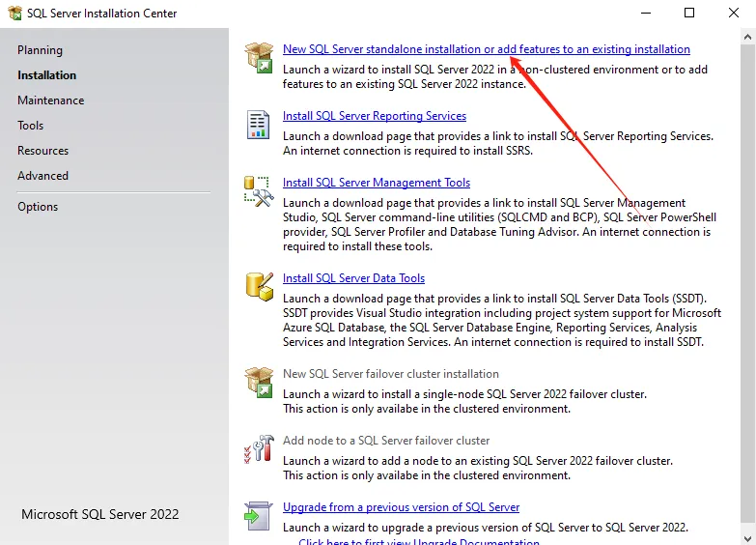
Task: Click the standalone installation box icon
Action: tap(259, 57)
